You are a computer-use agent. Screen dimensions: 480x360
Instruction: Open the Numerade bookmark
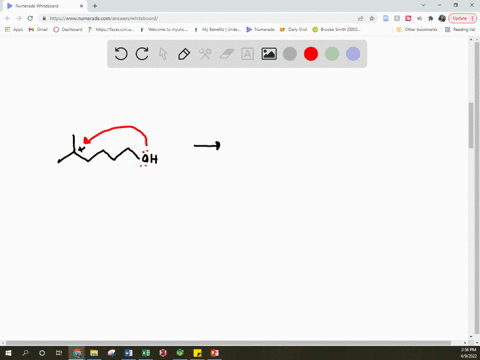(260, 29)
